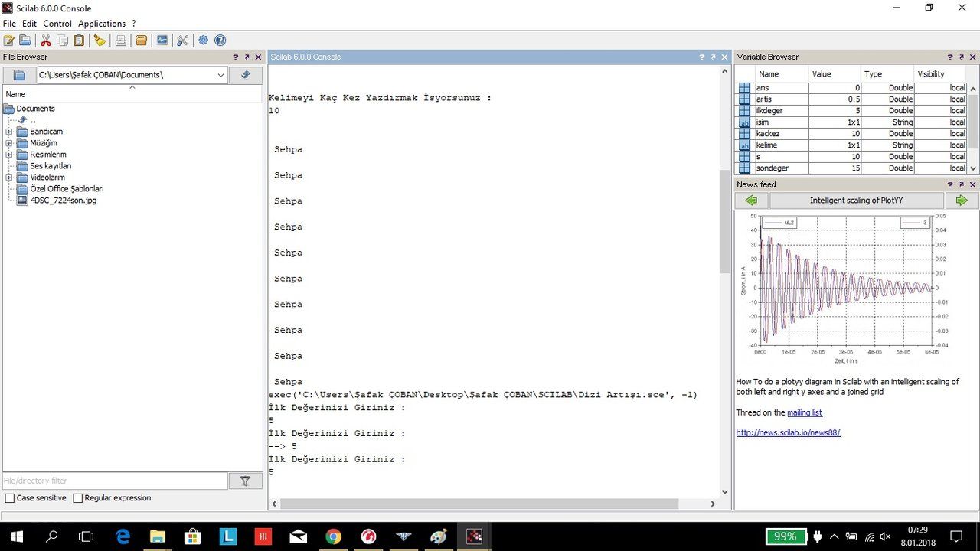Sort variables by Value column header
The height and width of the screenshot is (551, 980).
click(835, 74)
